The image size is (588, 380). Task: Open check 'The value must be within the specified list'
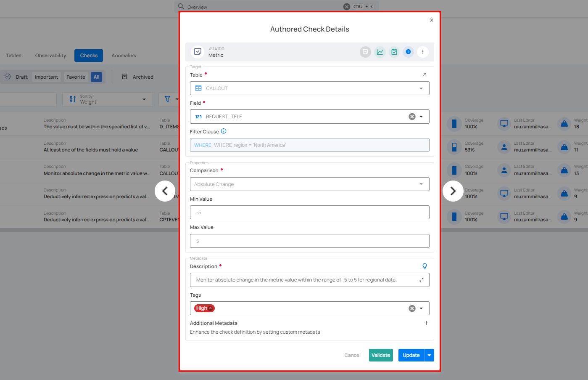[97, 127]
